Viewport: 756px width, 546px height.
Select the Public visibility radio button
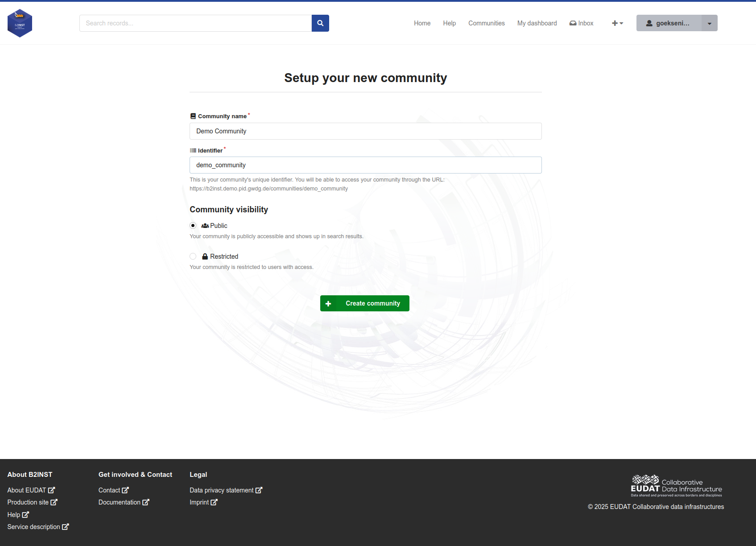coord(193,226)
